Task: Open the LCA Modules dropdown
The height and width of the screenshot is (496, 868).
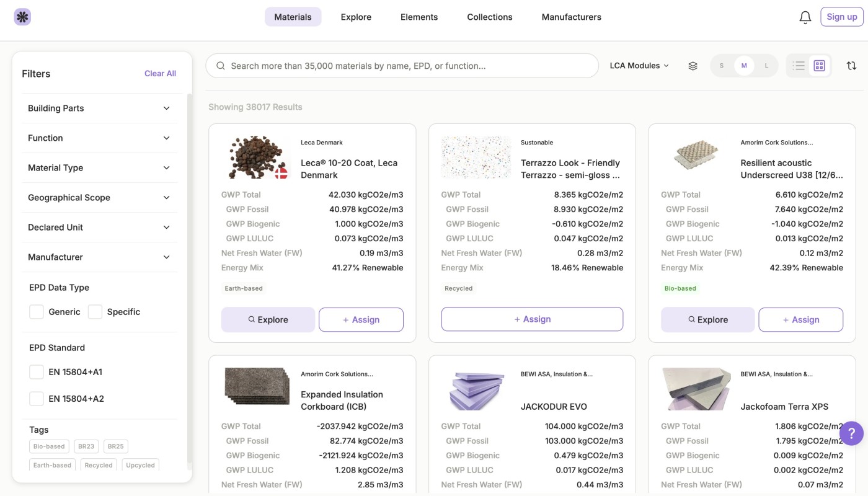Action: [x=639, y=66]
